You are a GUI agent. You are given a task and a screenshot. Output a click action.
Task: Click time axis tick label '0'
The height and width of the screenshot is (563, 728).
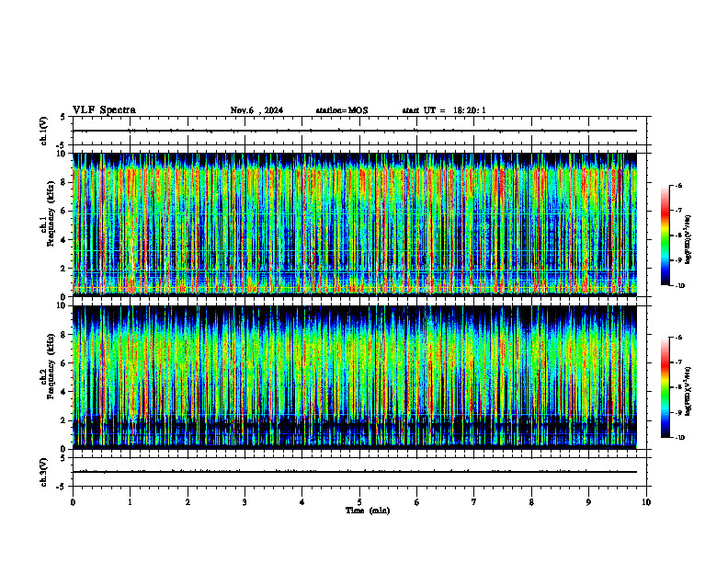[73, 502]
